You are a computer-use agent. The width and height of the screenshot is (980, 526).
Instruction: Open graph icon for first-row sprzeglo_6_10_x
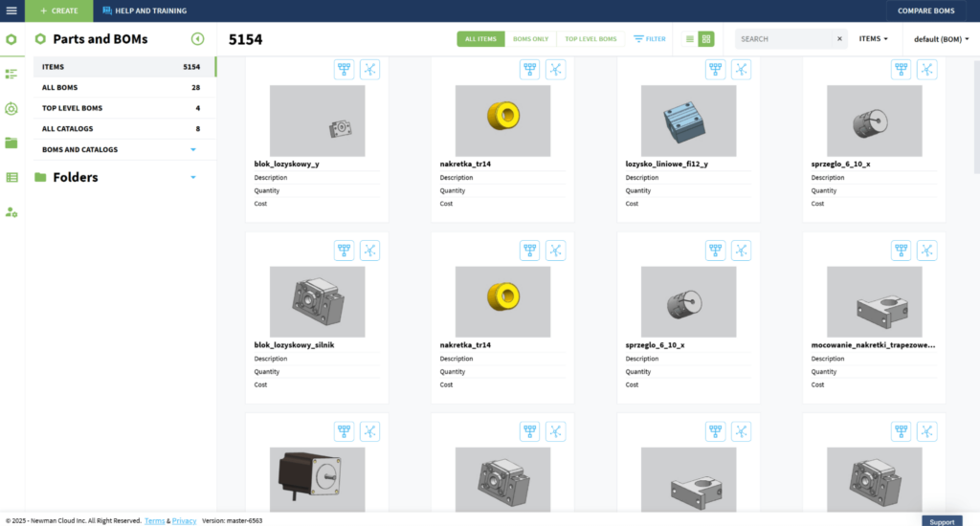926,70
